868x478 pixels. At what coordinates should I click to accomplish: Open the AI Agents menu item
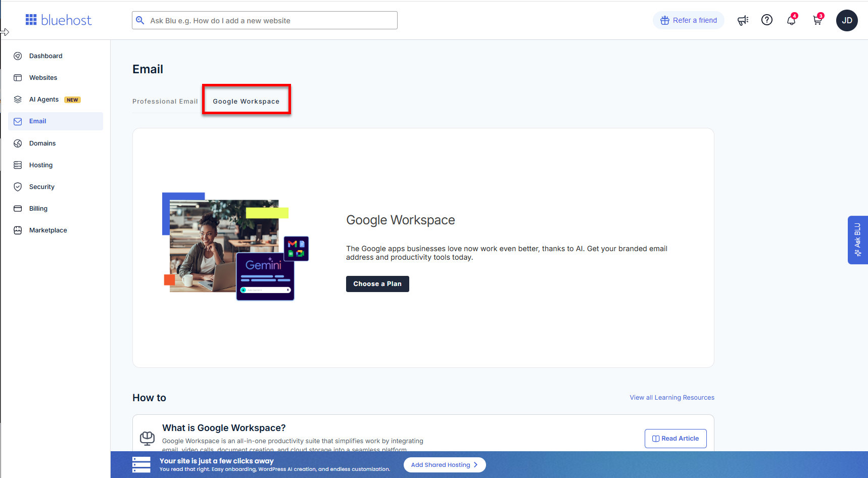[56, 100]
